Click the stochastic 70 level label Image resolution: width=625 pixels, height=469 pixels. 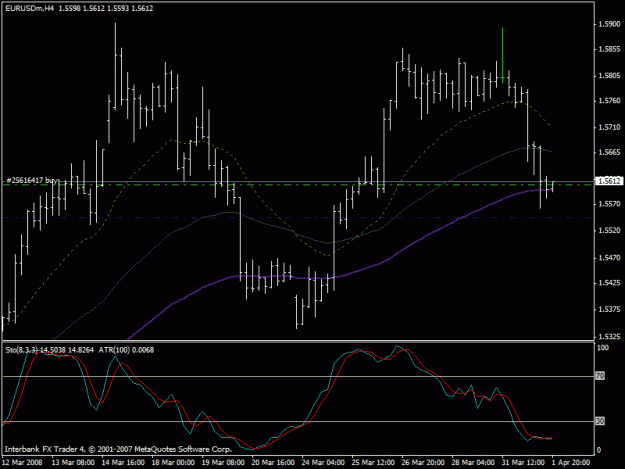pyautogui.click(x=600, y=376)
